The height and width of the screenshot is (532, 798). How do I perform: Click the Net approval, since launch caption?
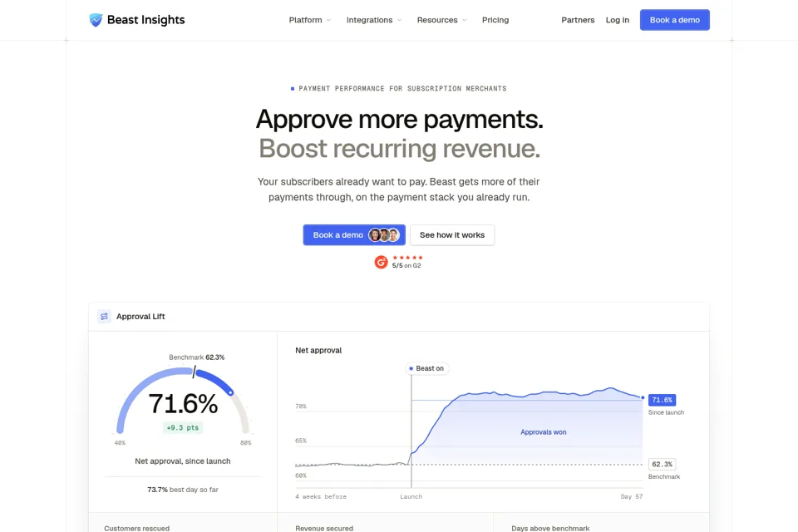tap(183, 461)
